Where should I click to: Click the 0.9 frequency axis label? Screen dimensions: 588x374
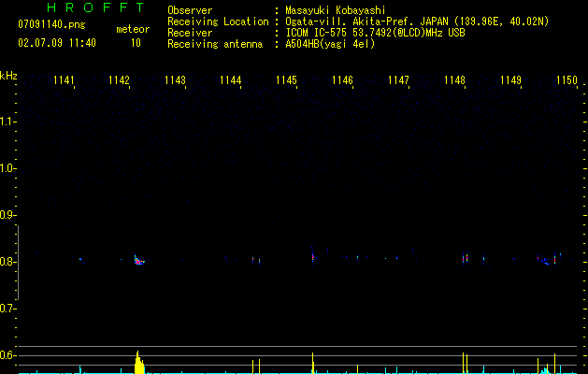click(7, 215)
